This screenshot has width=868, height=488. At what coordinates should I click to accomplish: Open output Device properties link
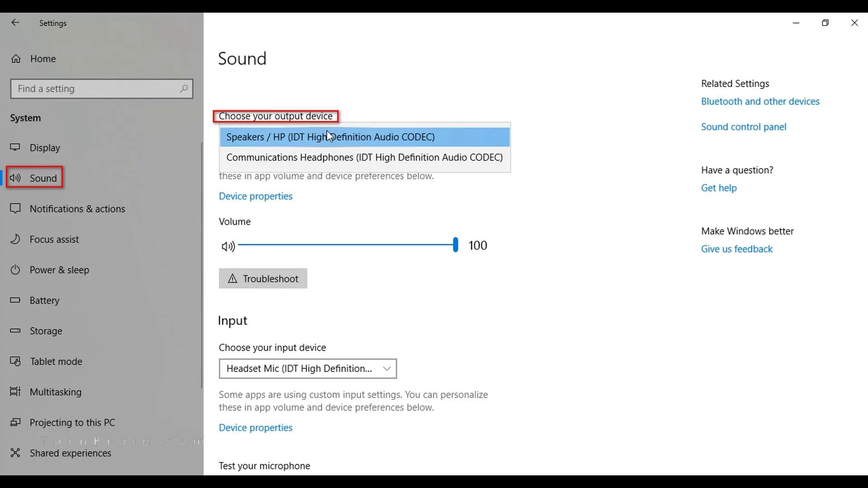click(255, 196)
